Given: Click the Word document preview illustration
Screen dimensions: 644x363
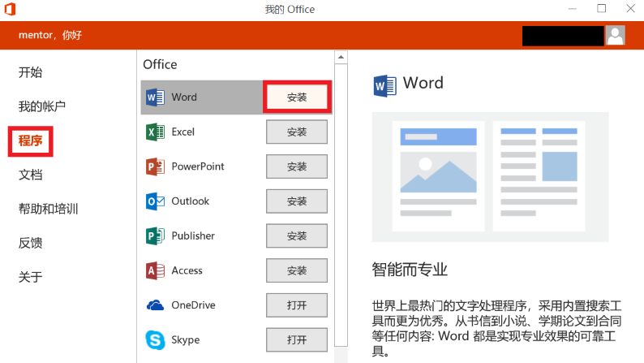Looking at the screenshot, I should click(x=491, y=177).
